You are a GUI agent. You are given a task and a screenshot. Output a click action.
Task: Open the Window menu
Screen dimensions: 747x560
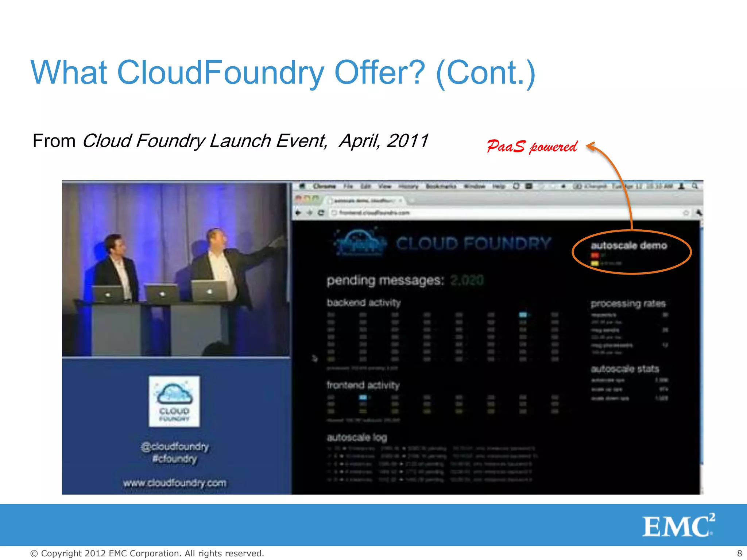tap(474, 186)
